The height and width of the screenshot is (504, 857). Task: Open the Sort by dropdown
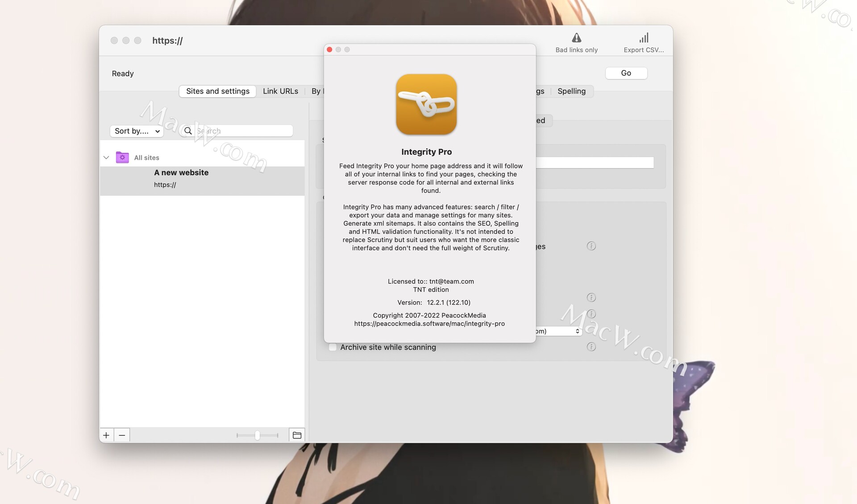(x=137, y=131)
